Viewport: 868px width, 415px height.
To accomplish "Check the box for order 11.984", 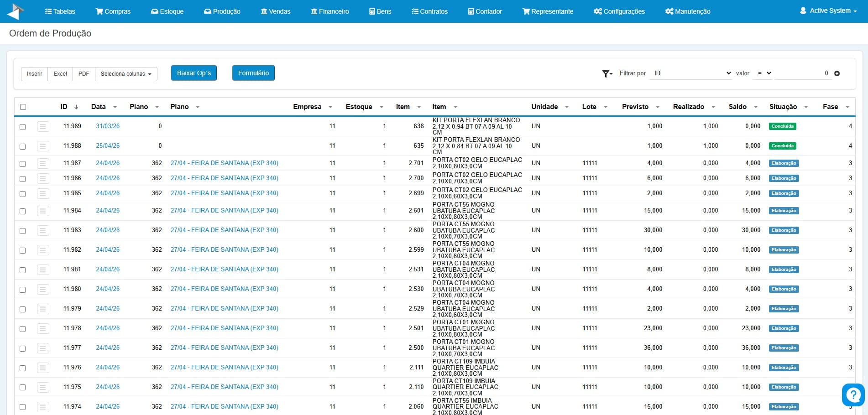I will click(x=23, y=211).
